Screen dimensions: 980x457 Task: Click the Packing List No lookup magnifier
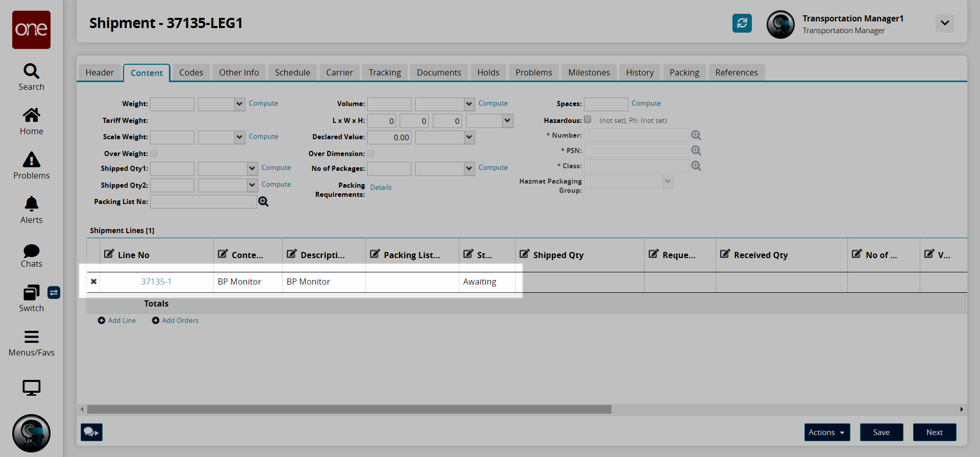click(263, 201)
